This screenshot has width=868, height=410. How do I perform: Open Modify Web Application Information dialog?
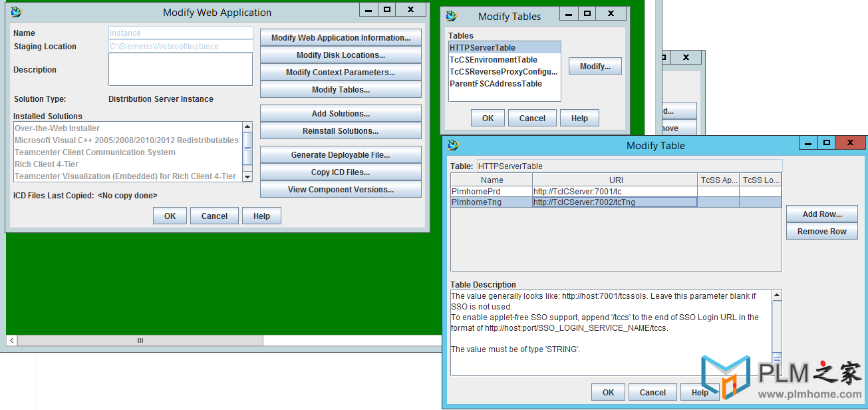(341, 38)
